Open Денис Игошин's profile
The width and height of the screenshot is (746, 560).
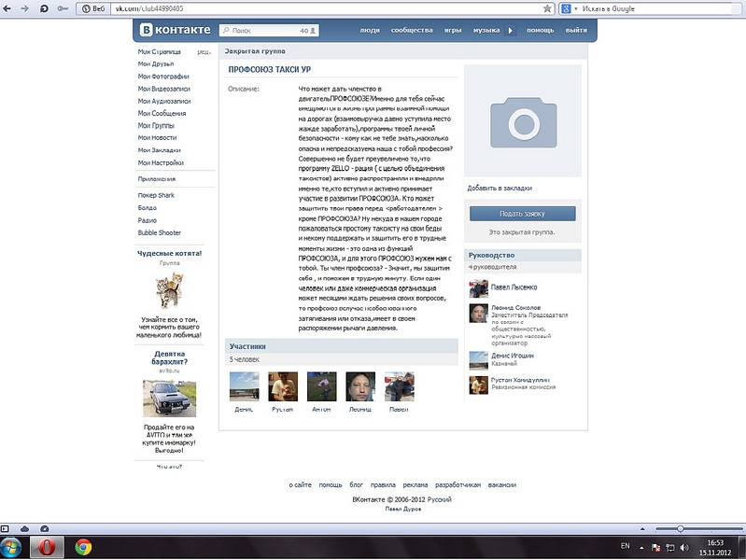tap(513, 356)
